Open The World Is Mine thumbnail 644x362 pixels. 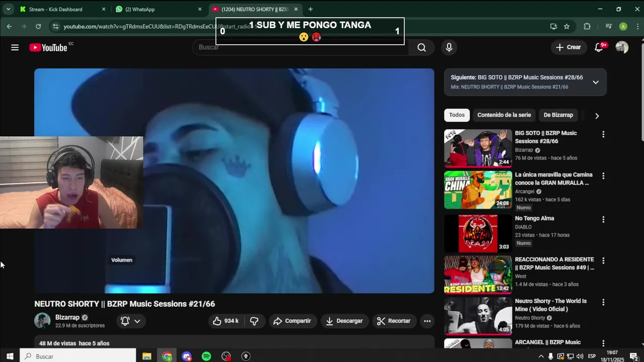(x=478, y=316)
